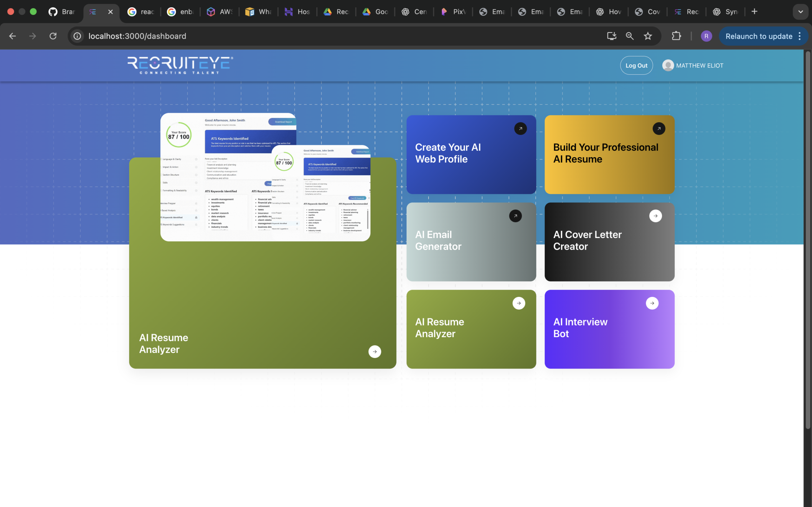Expand the tab search dropdown chevron
Screen dimensions: 812x507
pos(800,12)
